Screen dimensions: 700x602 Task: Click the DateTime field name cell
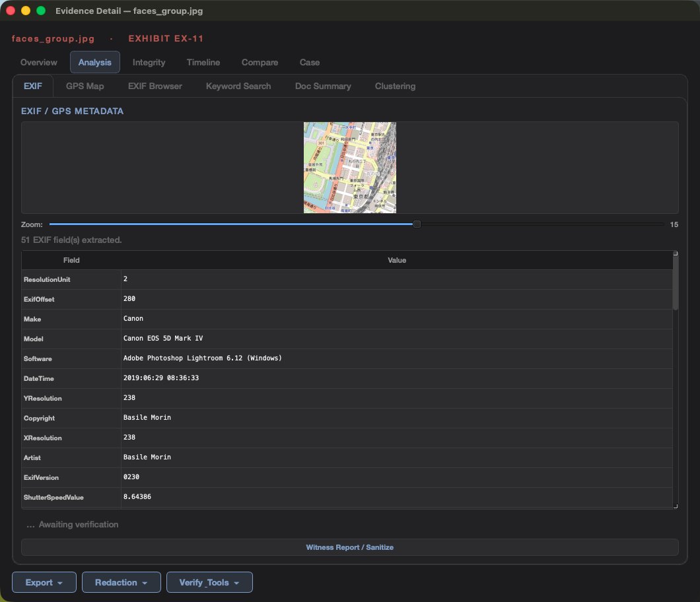71,378
